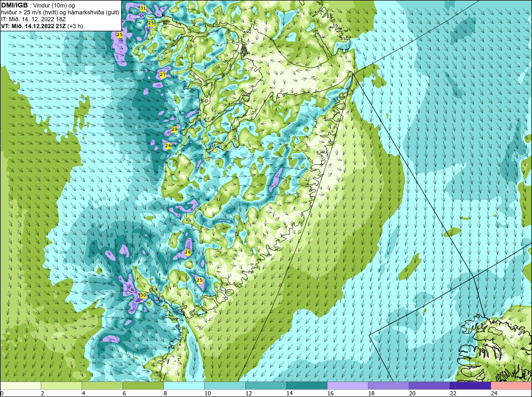The height and width of the screenshot is (397, 532).
Task: Click the scale number 2
Action: click(43, 393)
